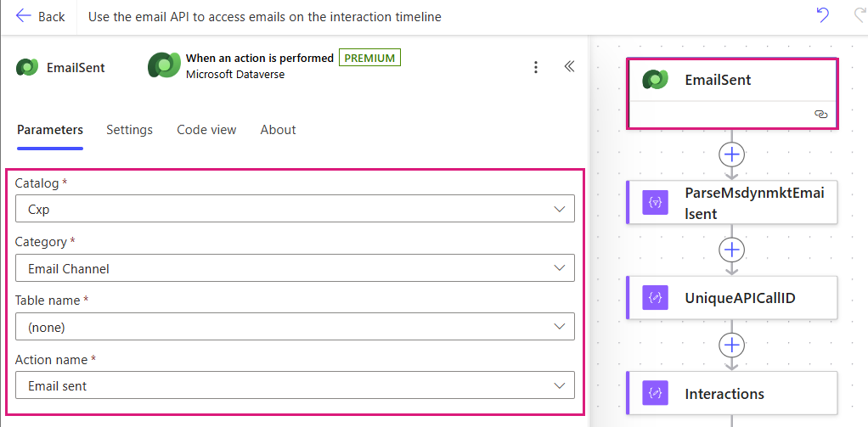
Task: Select the UniqueAPICallID action card
Action: pyautogui.click(x=732, y=298)
